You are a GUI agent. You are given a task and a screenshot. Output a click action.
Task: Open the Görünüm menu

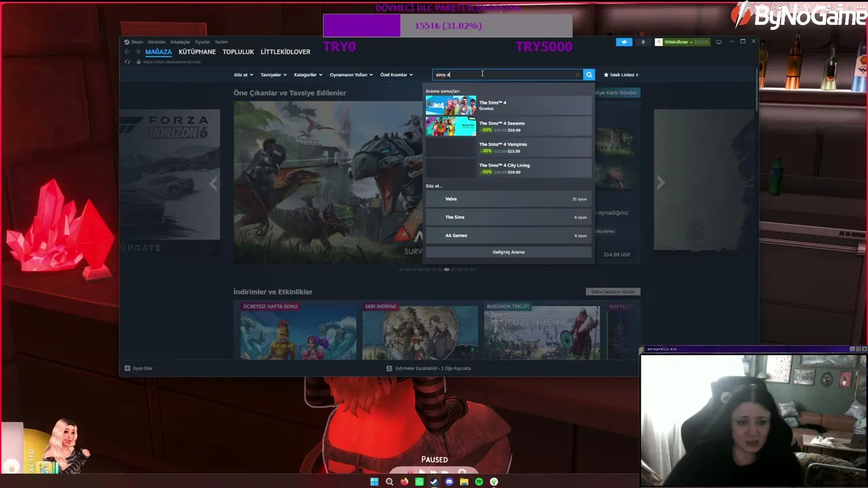click(x=157, y=42)
